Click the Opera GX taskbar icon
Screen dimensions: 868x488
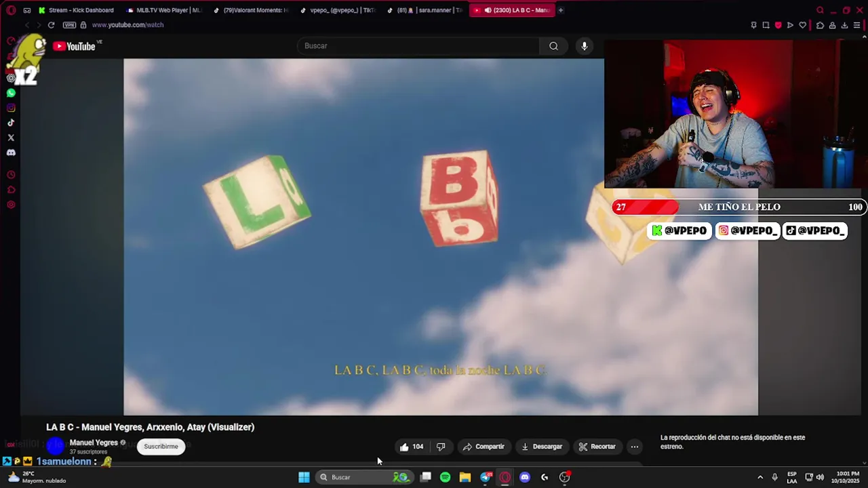tap(505, 477)
